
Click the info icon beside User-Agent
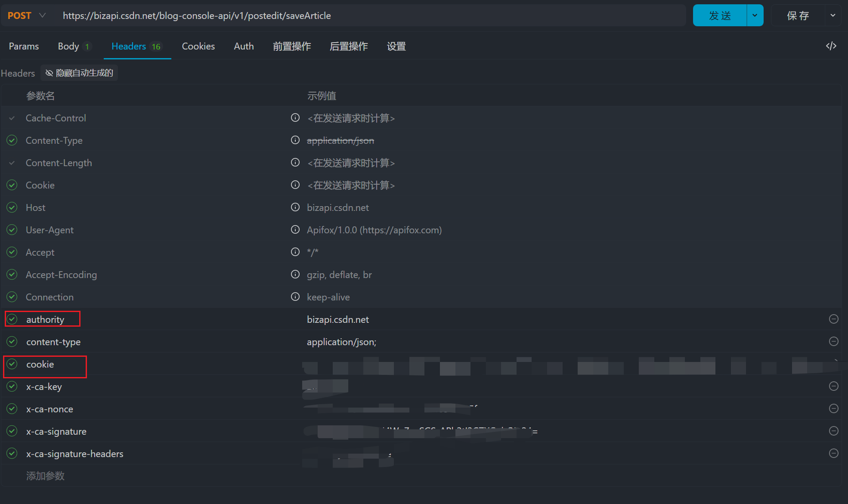(295, 229)
